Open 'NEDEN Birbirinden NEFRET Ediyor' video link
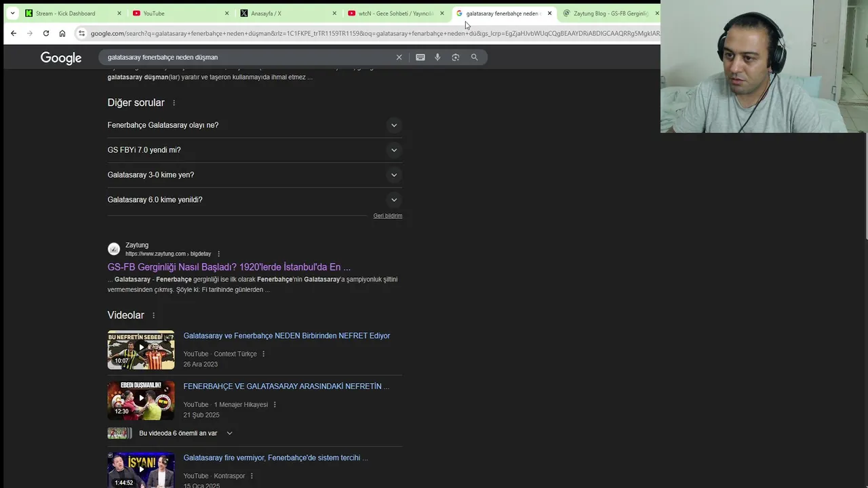 coord(286,335)
